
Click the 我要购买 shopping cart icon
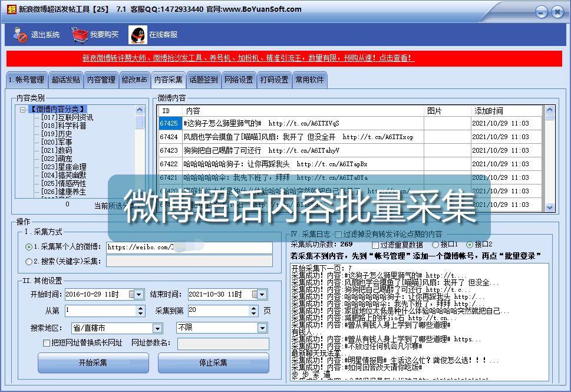80,35
